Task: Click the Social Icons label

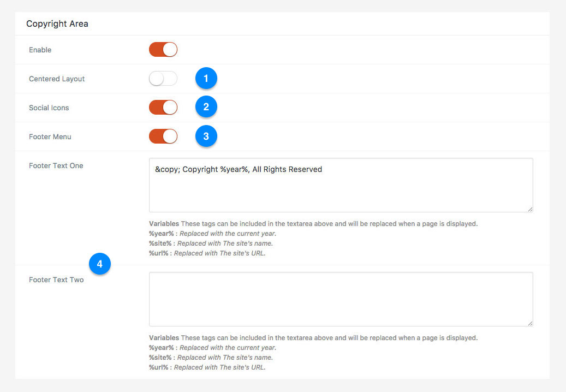Action: pyautogui.click(x=49, y=108)
